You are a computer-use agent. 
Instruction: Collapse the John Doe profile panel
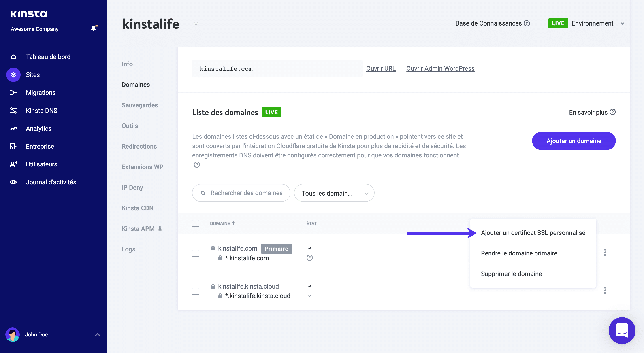tap(97, 334)
